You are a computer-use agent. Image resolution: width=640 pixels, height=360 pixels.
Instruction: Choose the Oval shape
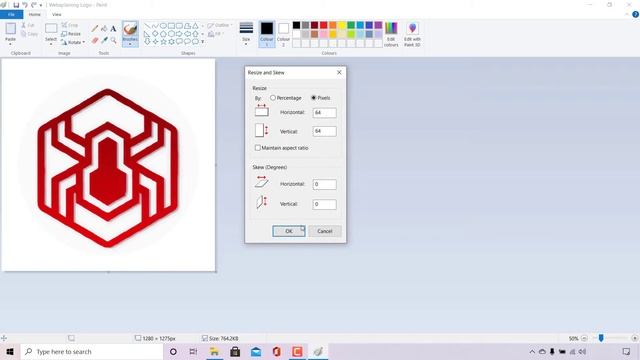click(x=163, y=26)
